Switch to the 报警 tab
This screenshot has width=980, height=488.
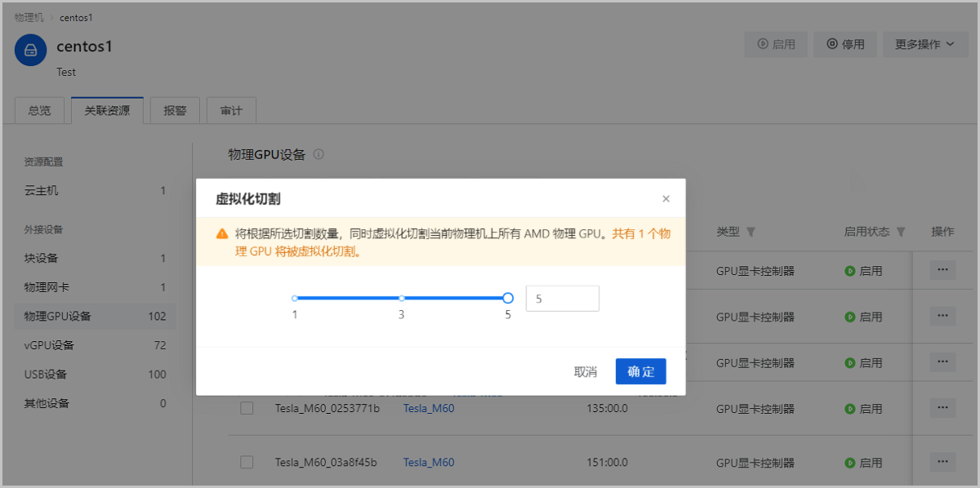pyautogui.click(x=174, y=109)
